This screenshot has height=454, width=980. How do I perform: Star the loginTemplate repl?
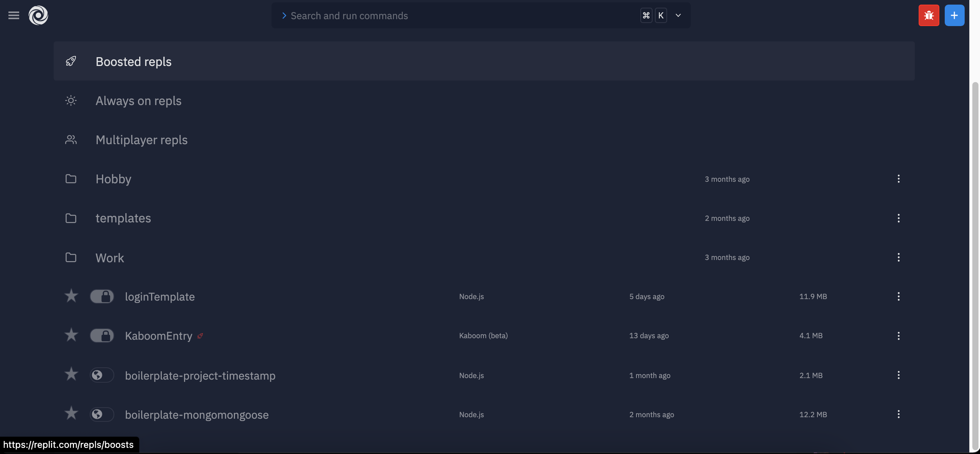coord(71,296)
